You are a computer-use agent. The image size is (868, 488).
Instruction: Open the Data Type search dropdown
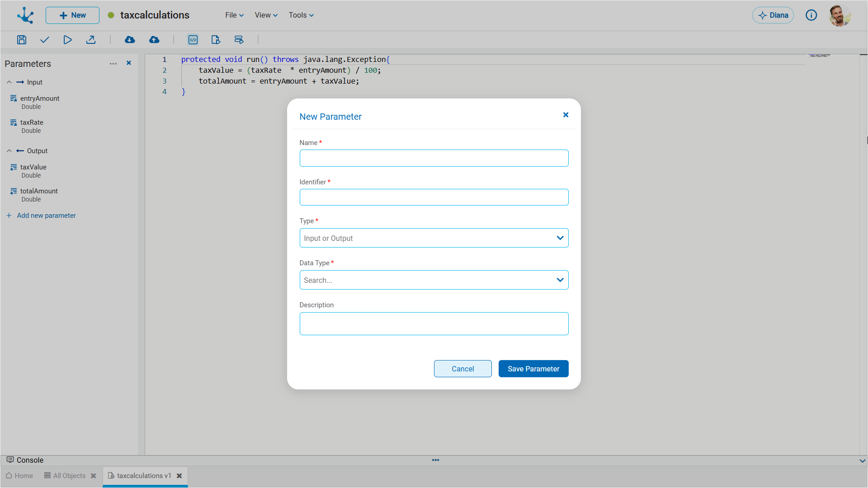click(x=434, y=280)
